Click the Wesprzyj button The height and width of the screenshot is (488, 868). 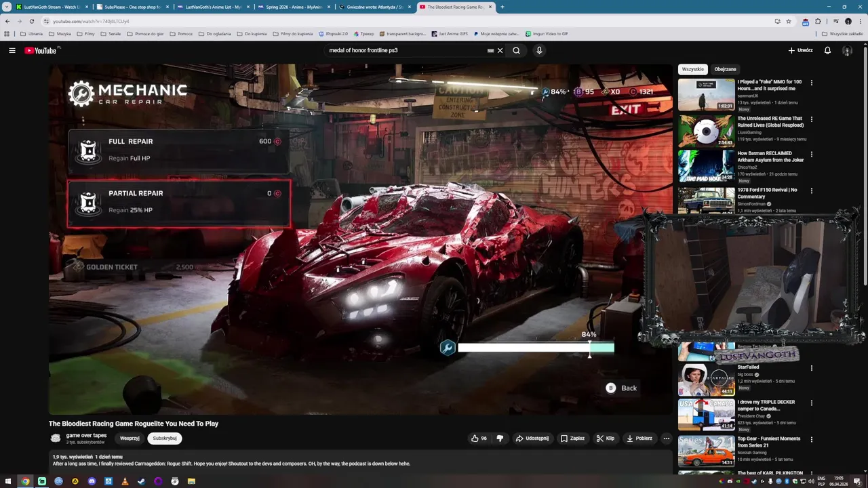[x=130, y=439]
